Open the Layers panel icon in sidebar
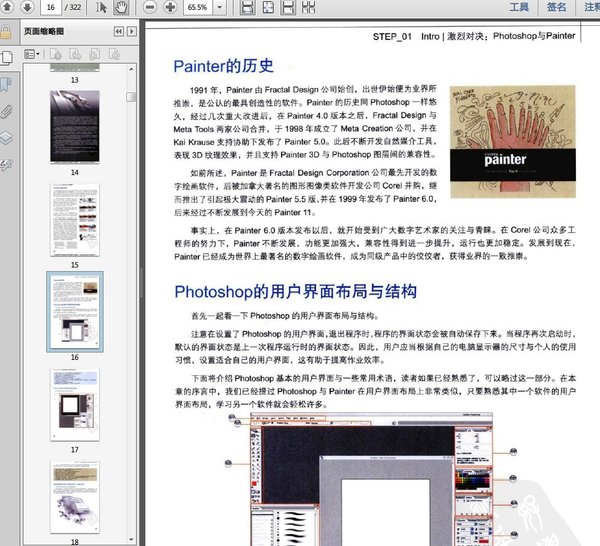Viewport: 600px width, 546px height. point(7,137)
